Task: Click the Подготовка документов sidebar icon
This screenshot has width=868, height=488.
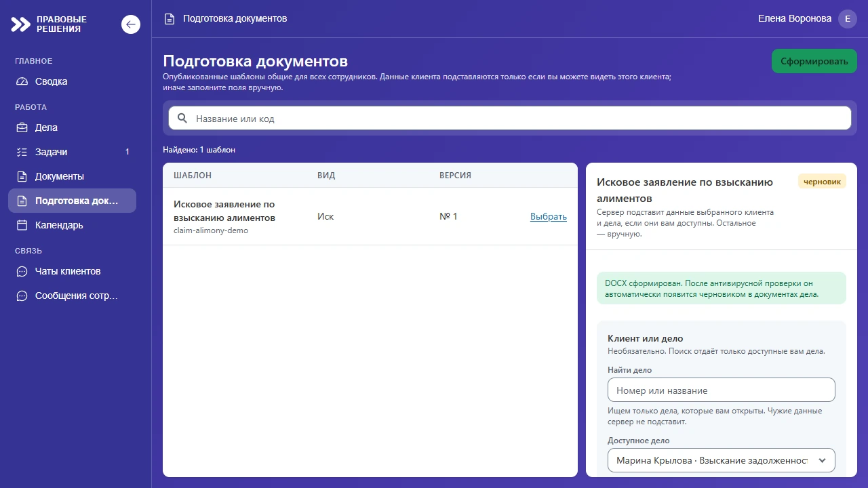Action: pyautogui.click(x=22, y=201)
